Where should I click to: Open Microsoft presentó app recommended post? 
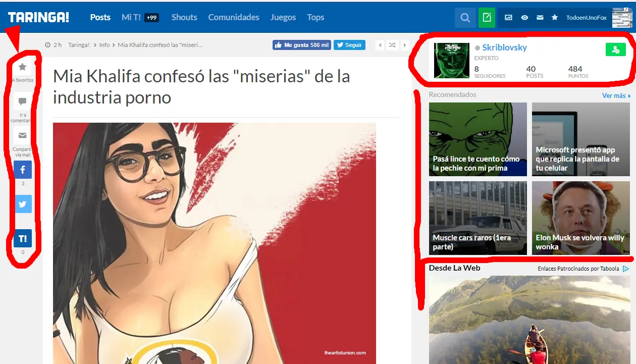581,139
